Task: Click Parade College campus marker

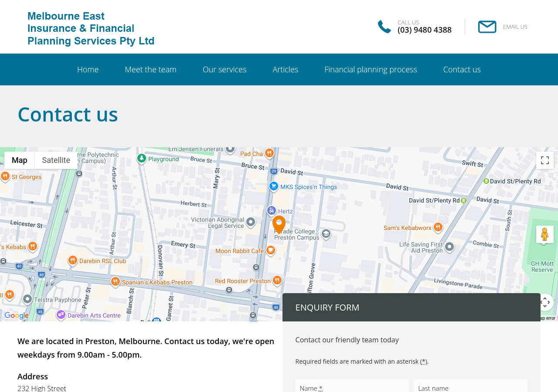Action: click(326, 234)
